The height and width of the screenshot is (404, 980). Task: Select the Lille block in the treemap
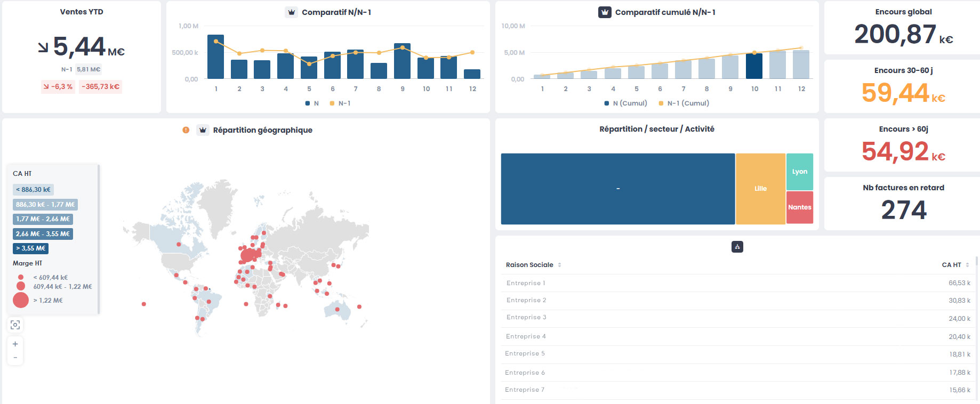760,189
